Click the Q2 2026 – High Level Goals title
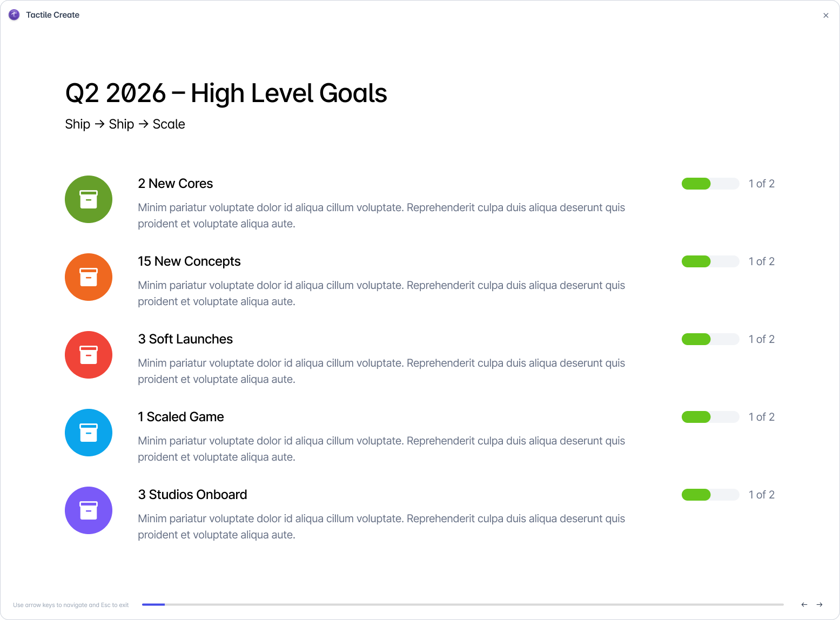Viewport: 840px width, 620px height. click(x=226, y=93)
